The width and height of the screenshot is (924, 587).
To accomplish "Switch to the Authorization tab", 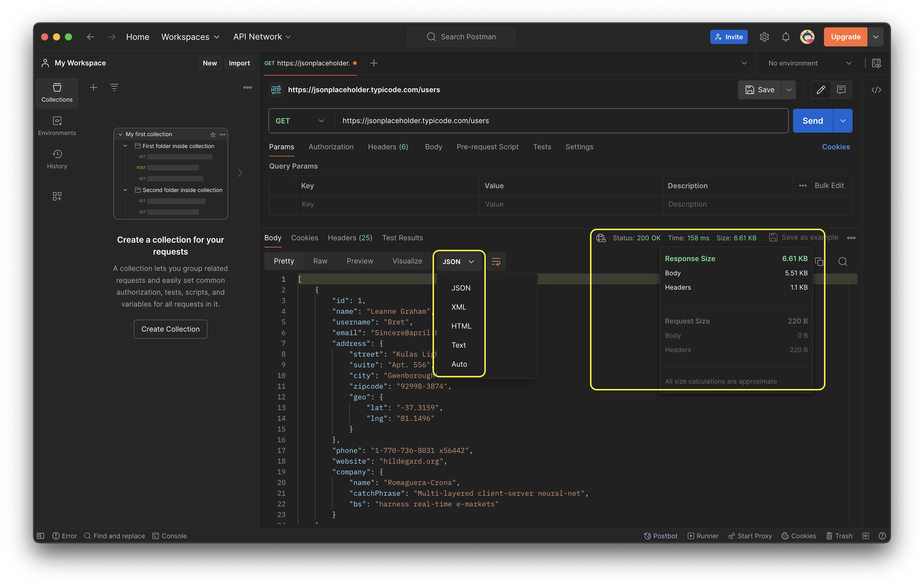I will click(x=331, y=147).
